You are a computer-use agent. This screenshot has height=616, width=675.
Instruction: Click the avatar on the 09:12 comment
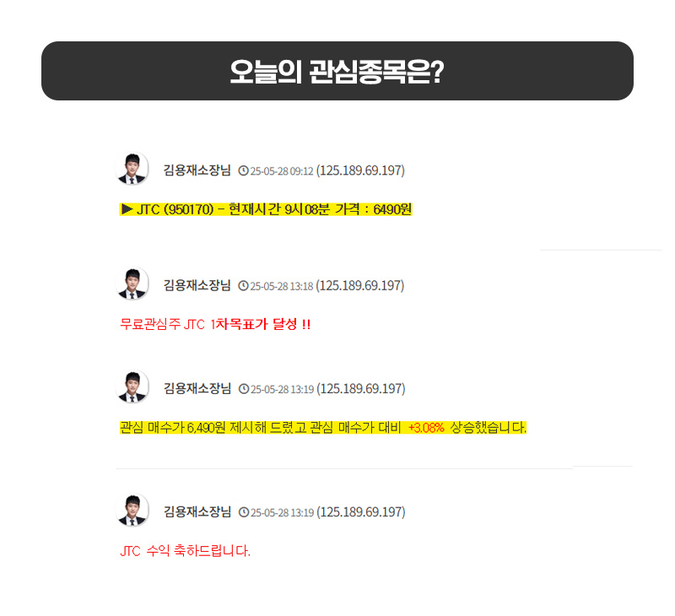pyautogui.click(x=132, y=168)
